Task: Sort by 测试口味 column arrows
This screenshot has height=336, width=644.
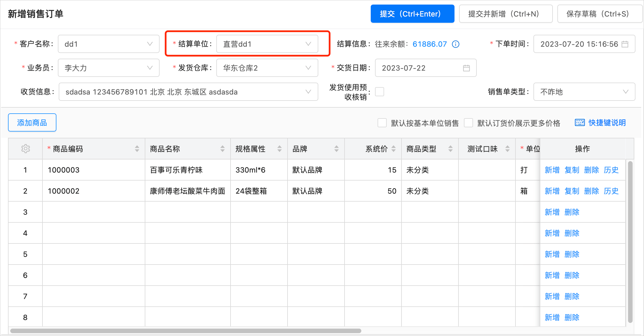Action: pyautogui.click(x=508, y=149)
